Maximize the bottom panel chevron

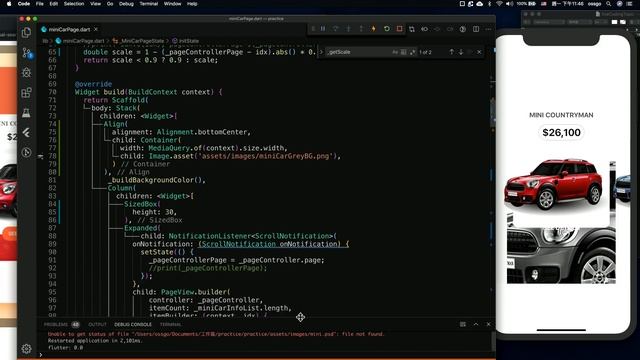tap(476, 324)
